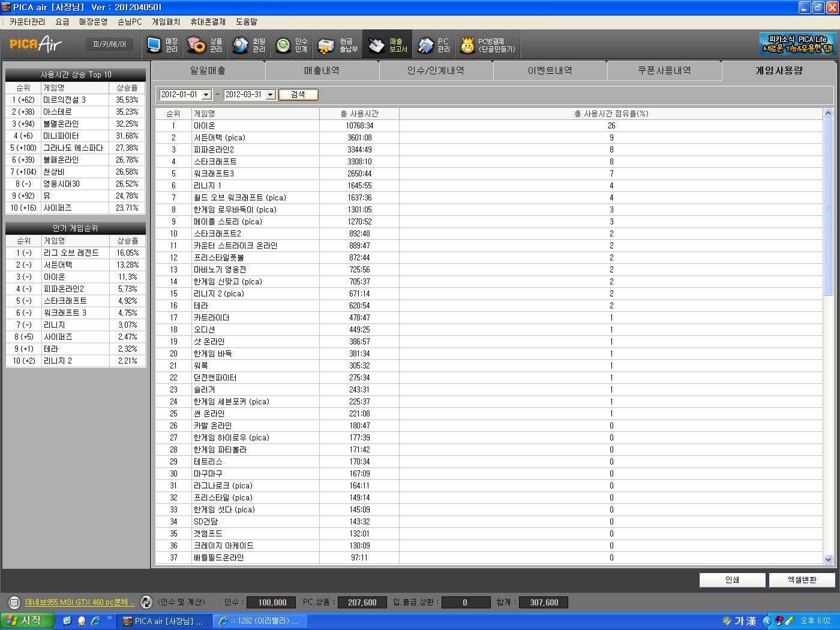Switch to the 이벤트내역 tab

pyautogui.click(x=550, y=70)
